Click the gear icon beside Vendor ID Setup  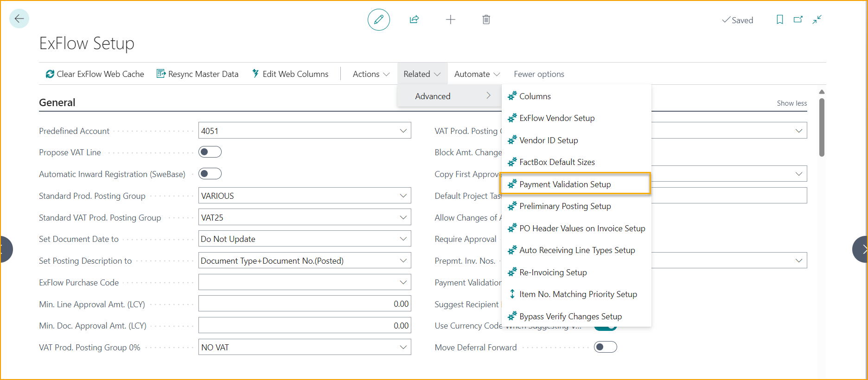pos(512,140)
